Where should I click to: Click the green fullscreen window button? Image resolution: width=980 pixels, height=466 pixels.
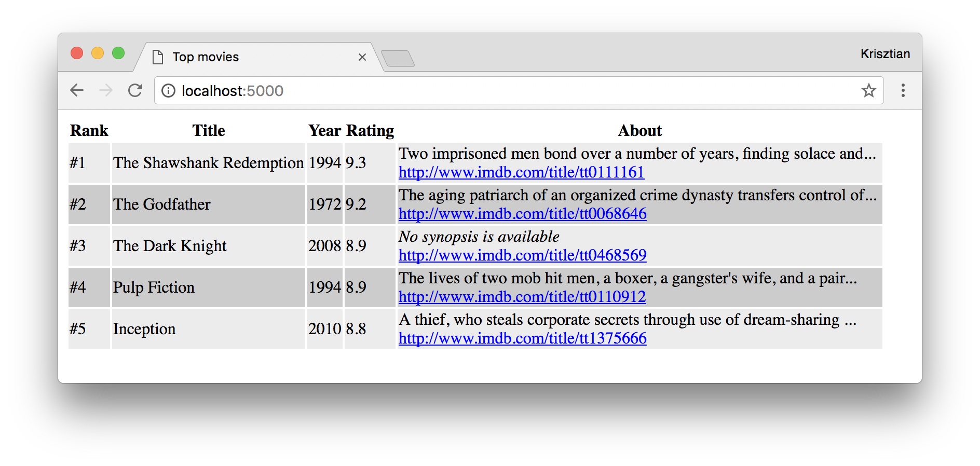point(118,53)
